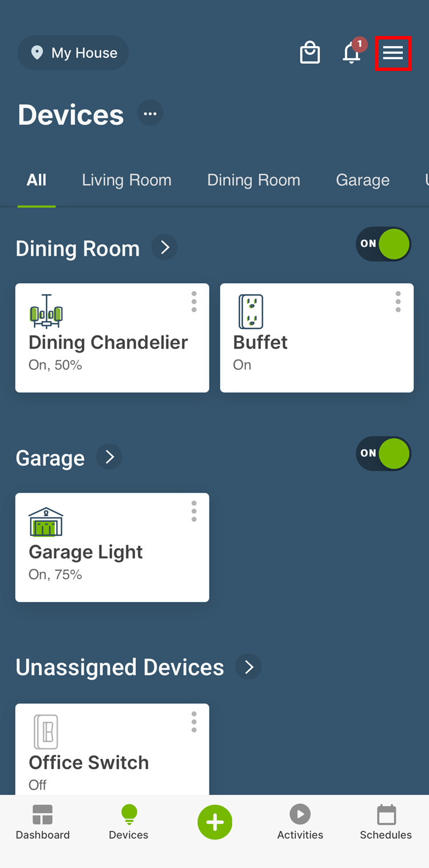
Task: Turn off the Garage toggle
Action: pyautogui.click(x=383, y=454)
